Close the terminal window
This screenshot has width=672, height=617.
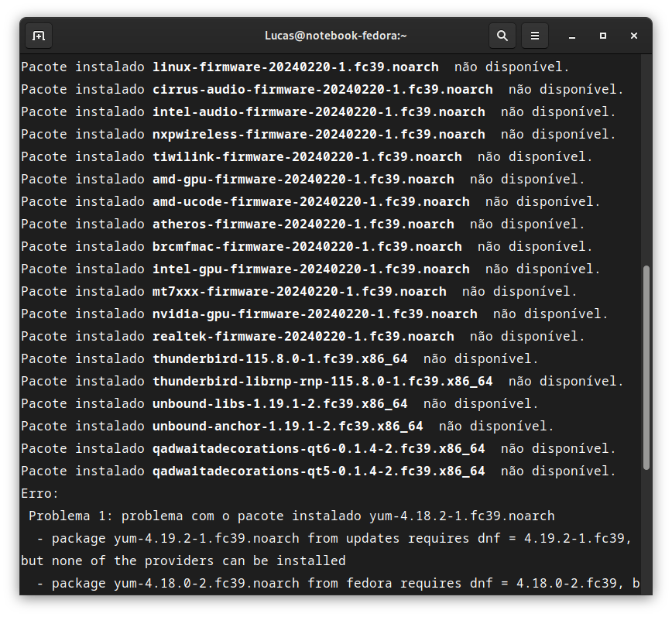[x=634, y=36]
